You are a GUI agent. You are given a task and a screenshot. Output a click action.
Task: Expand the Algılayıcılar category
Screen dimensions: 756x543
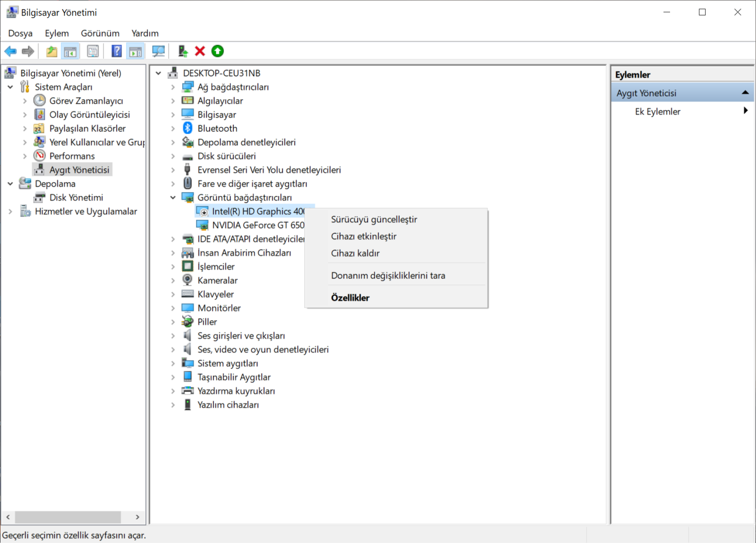(x=173, y=101)
